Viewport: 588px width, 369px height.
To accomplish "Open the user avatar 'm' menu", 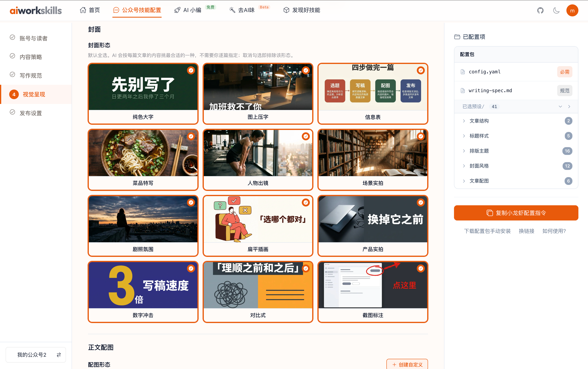I will coord(572,10).
